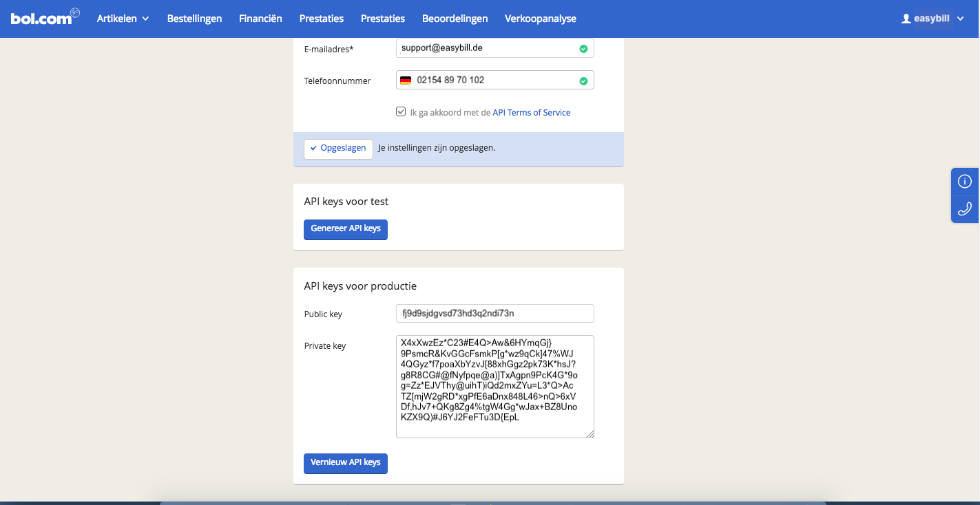Click the German flag country selector
This screenshot has height=505, width=980.
pos(406,80)
